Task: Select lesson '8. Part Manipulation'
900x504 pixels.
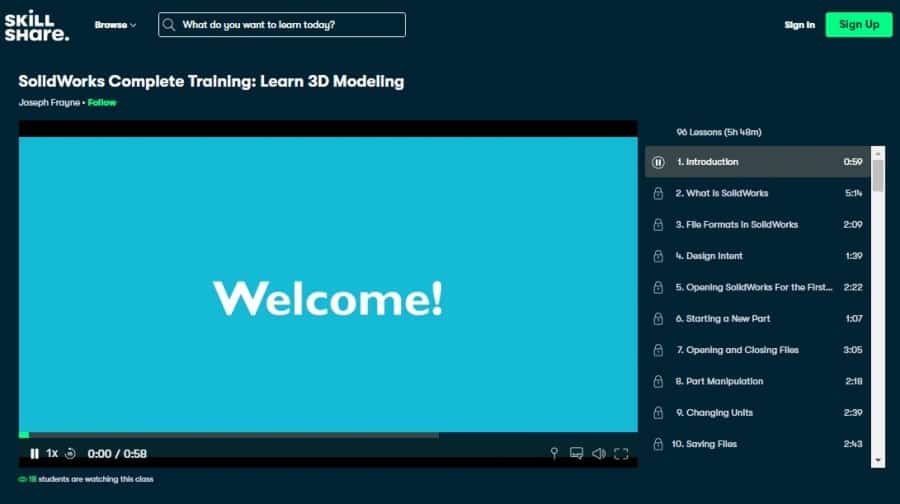Action: 758,381
